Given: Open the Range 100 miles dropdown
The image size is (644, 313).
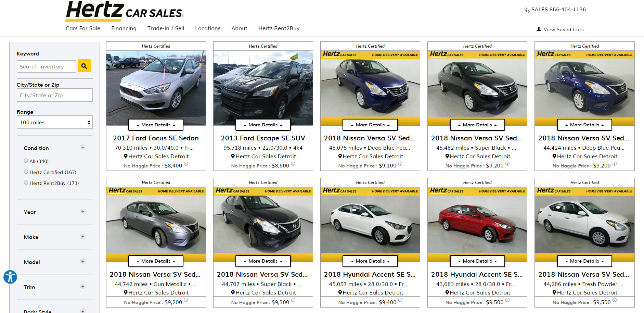Looking at the screenshot, I should [55, 122].
